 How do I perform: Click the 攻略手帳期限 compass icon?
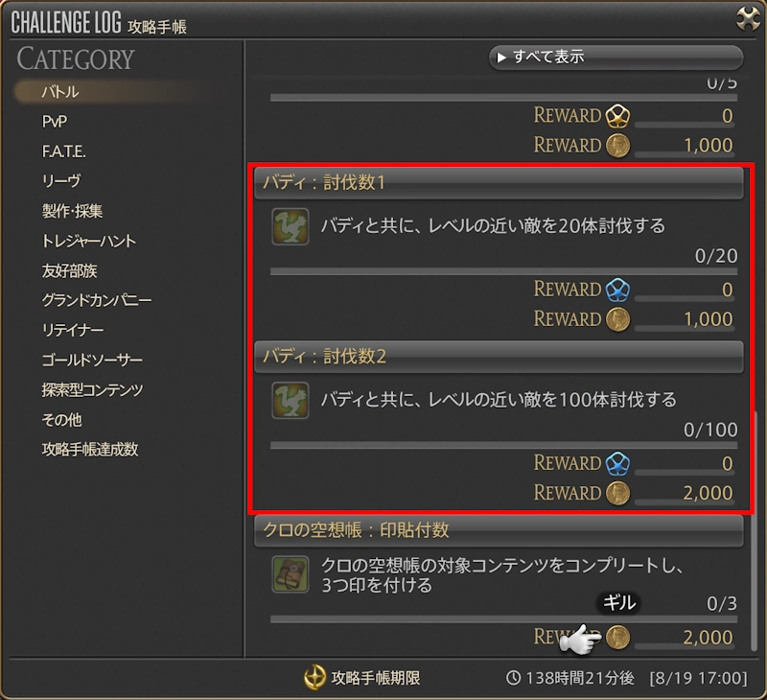pyautogui.click(x=314, y=678)
